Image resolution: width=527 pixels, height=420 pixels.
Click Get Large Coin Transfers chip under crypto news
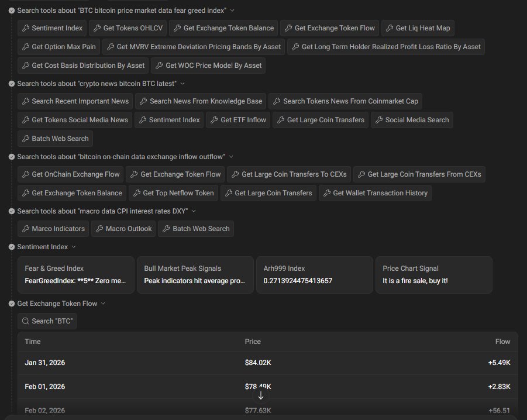[x=321, y=120]
